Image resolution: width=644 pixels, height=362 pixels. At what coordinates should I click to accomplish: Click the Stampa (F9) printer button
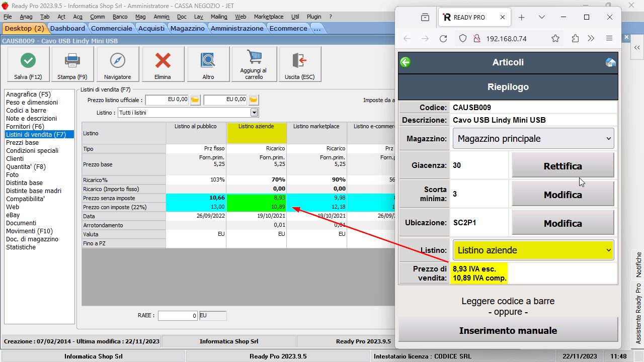click(x=72, y=64)
